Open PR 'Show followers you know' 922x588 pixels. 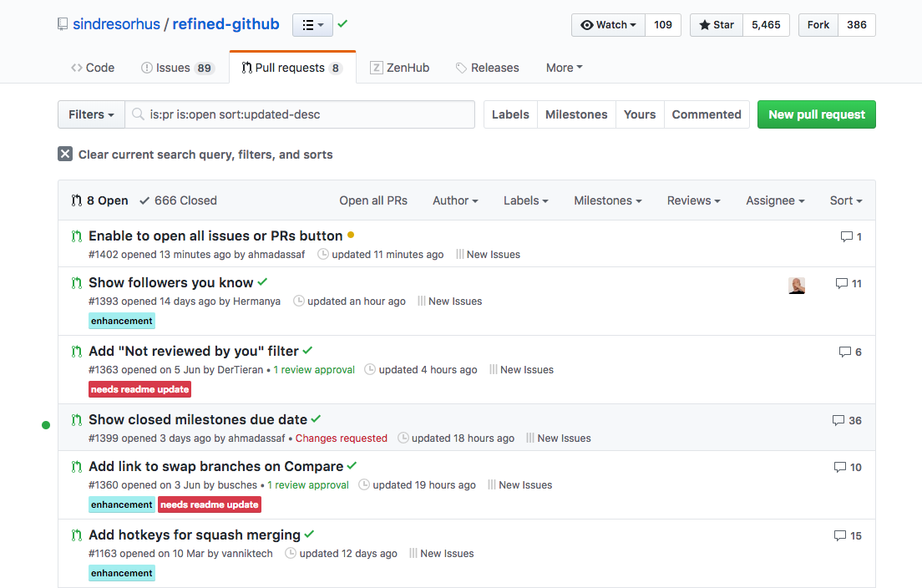(x=171, y=283)
